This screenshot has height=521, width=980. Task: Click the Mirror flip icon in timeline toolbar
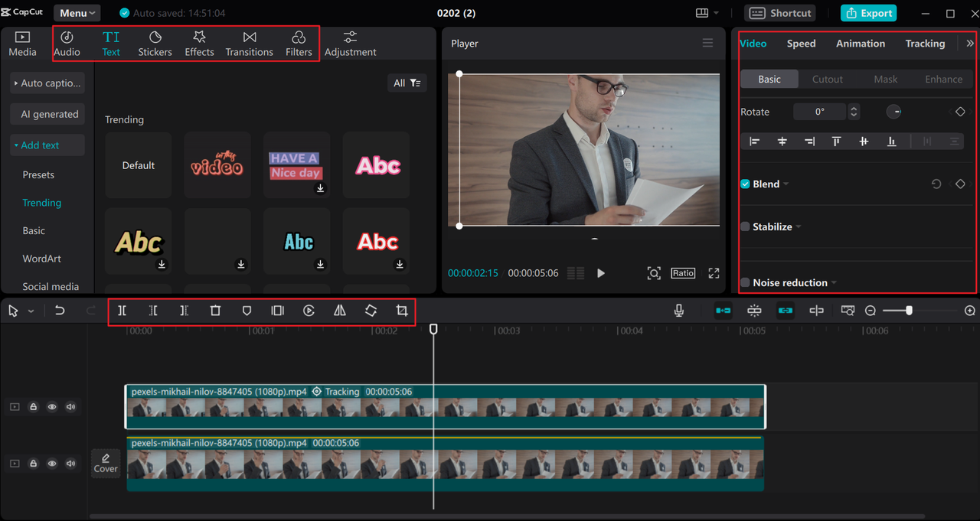340,311
